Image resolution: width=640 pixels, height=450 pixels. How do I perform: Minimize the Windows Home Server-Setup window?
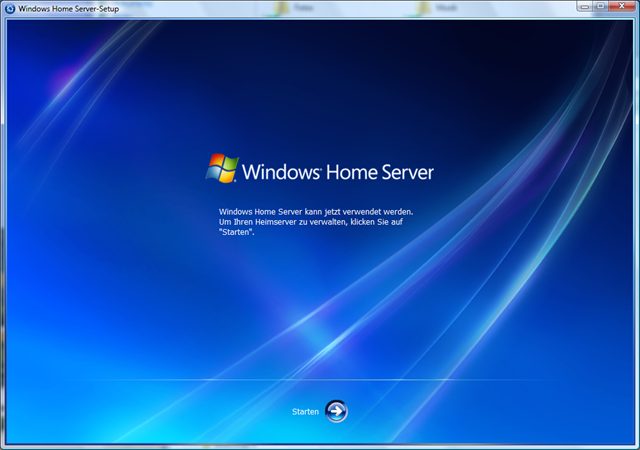pyautogui.click(x=584, y=6)
